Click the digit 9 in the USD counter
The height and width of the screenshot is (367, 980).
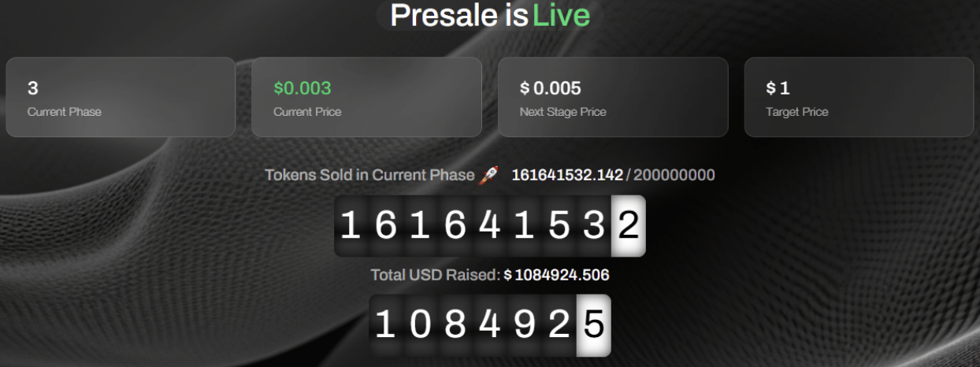click(524, 324)
